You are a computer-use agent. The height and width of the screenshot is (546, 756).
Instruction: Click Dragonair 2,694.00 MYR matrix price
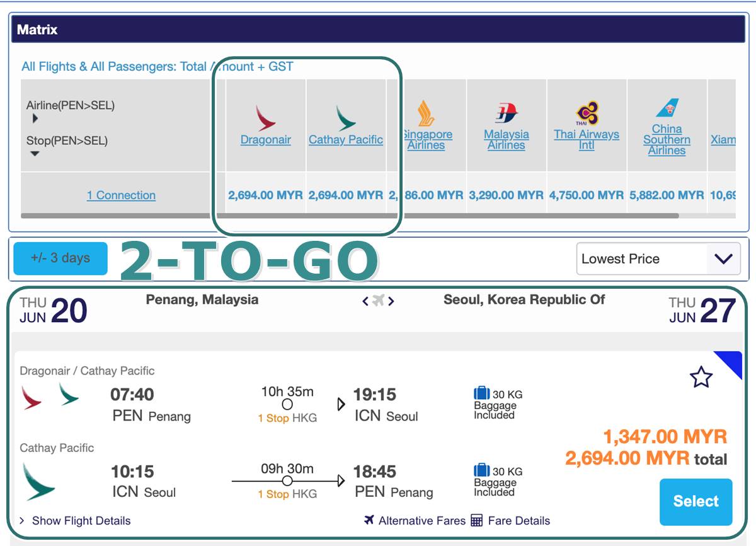click(265, 195)
